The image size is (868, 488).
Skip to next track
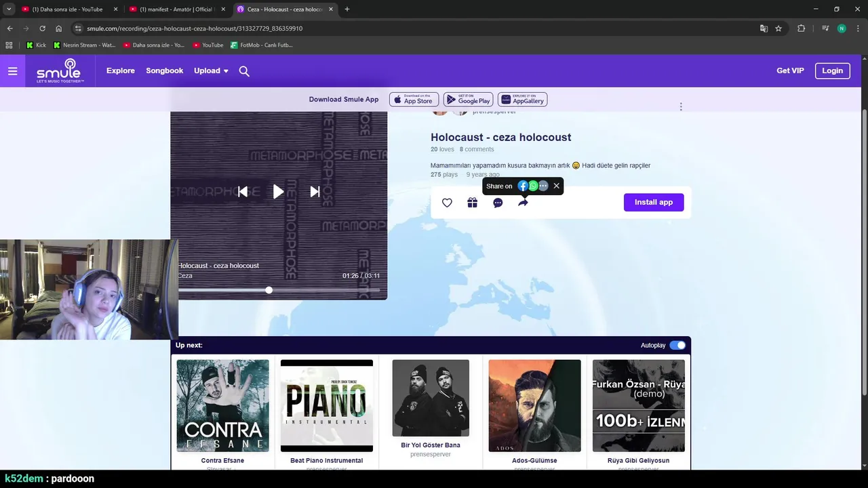315,192
